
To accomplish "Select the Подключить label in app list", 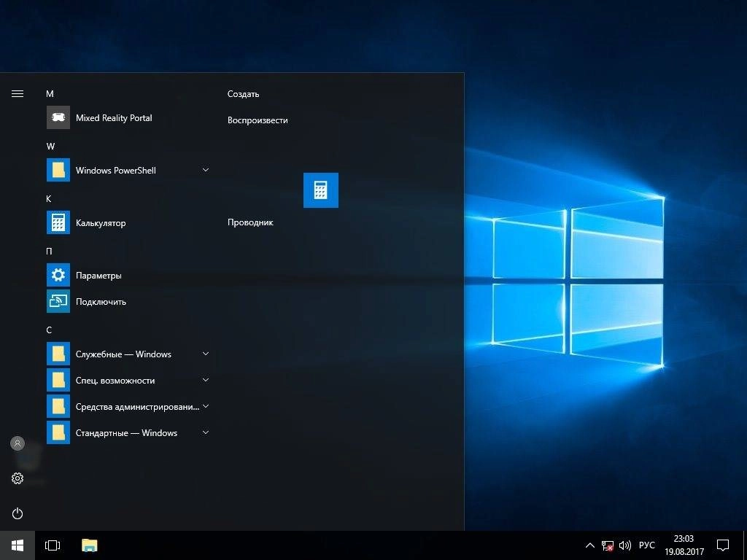I will 101,302.
